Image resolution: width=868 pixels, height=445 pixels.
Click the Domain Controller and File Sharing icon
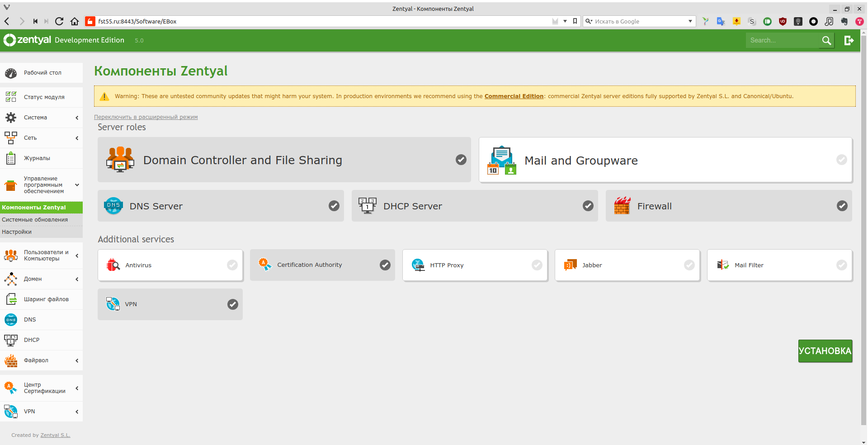120,160
